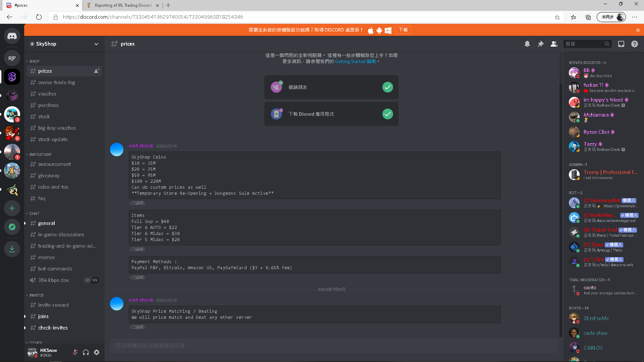Close the orange desktop app banner
This screenshot has height=362, width=644.
point(638,30)
